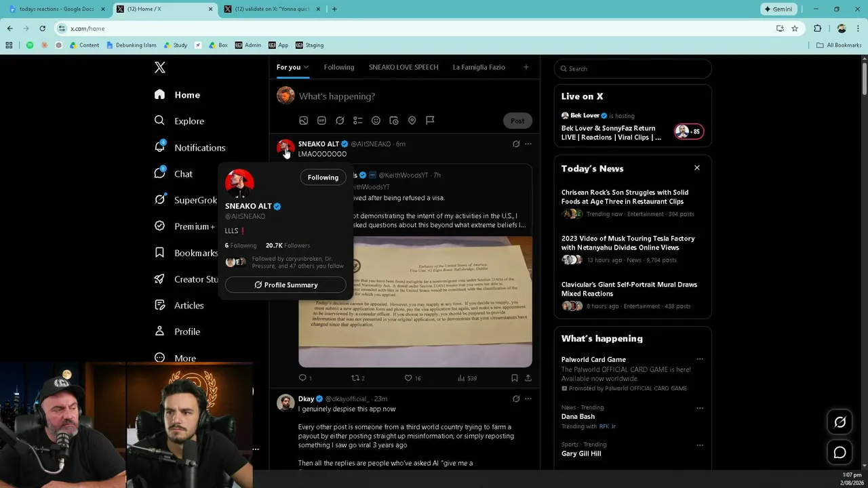Switch to the validate on X browser tab
The height and width of the screenshot is (488, 868).
272,9
